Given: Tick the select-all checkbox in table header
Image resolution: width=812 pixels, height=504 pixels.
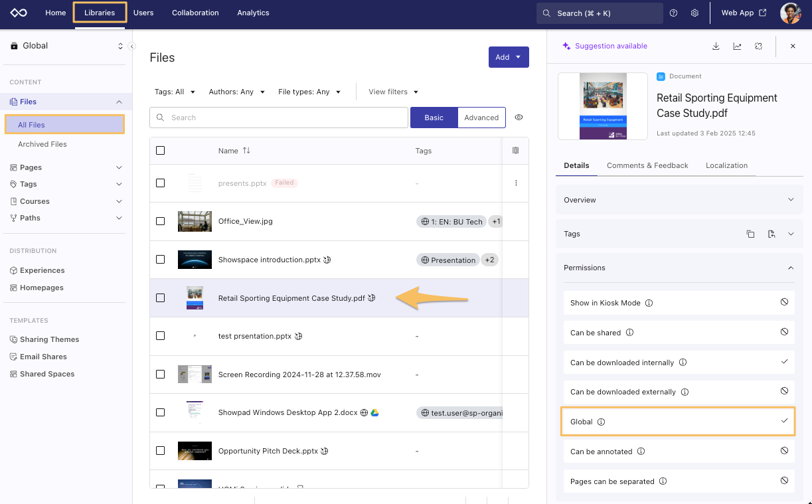Looking at the screenshot, I should [160, 151].
